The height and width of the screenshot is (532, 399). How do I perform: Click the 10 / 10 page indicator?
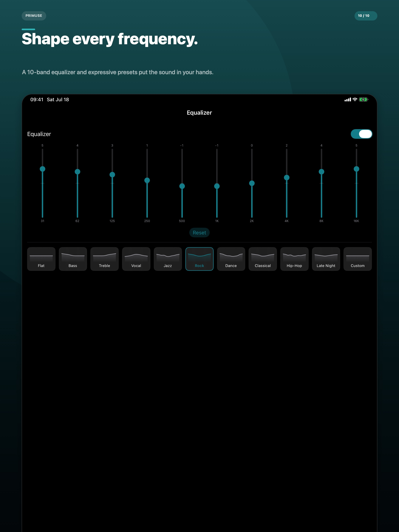(366, 16)
